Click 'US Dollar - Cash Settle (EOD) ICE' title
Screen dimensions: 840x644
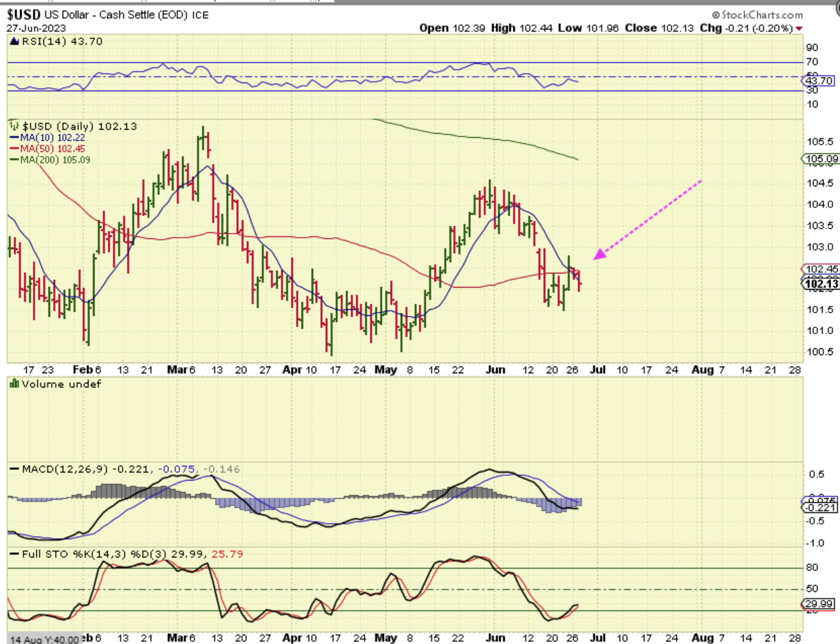pos(126,15)
